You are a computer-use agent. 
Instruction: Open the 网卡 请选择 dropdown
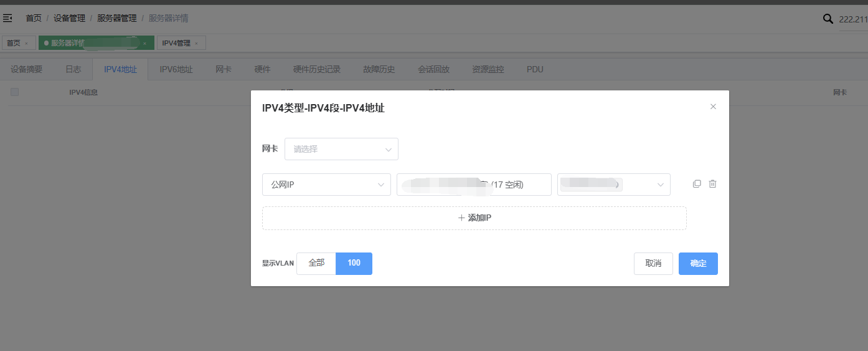[341, 149]
